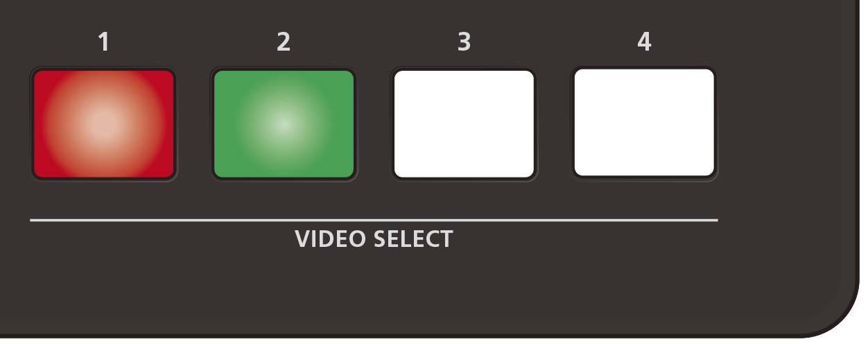Toggle the preview (green) source button
Viewport: 868px width, 344px height.
coord(284,124)
